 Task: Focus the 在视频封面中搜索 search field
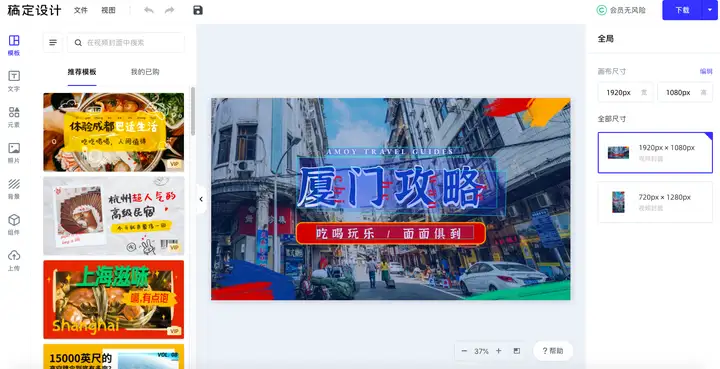tap(126, 43)
